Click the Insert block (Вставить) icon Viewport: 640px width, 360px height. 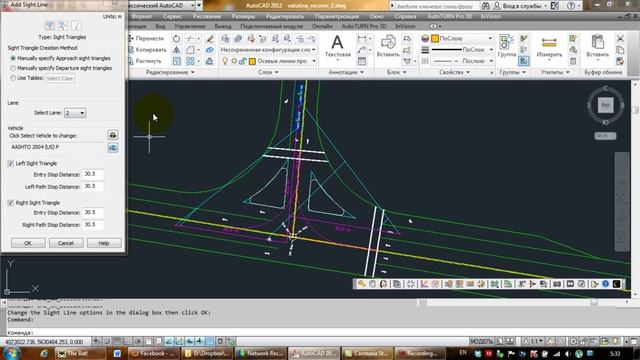(x=388, y=42)
